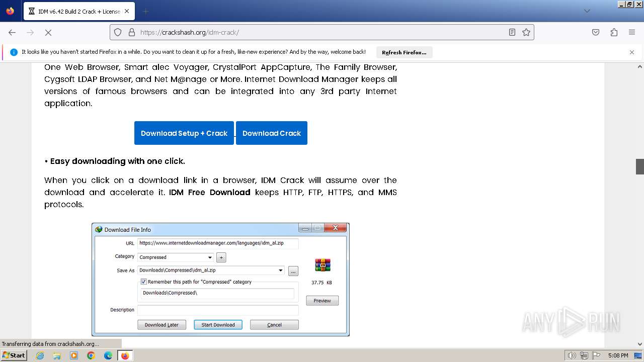644x362 pixels.
Task: Click the Download Later button in image
Action: click(x=162, y=325)
